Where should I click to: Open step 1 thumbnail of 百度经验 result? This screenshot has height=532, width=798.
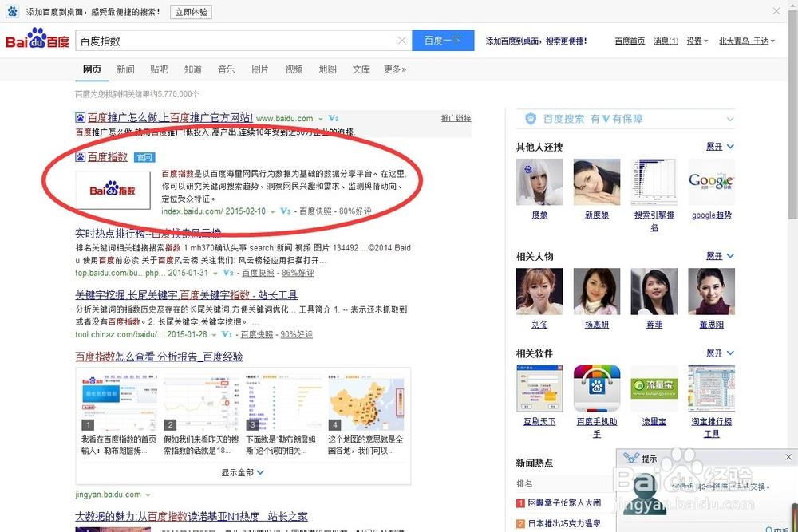tap(119, 403)
